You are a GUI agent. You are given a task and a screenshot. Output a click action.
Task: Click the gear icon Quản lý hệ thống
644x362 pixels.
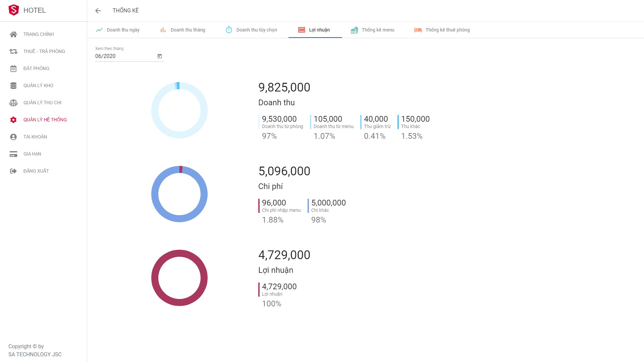click(x=13, y=120)
